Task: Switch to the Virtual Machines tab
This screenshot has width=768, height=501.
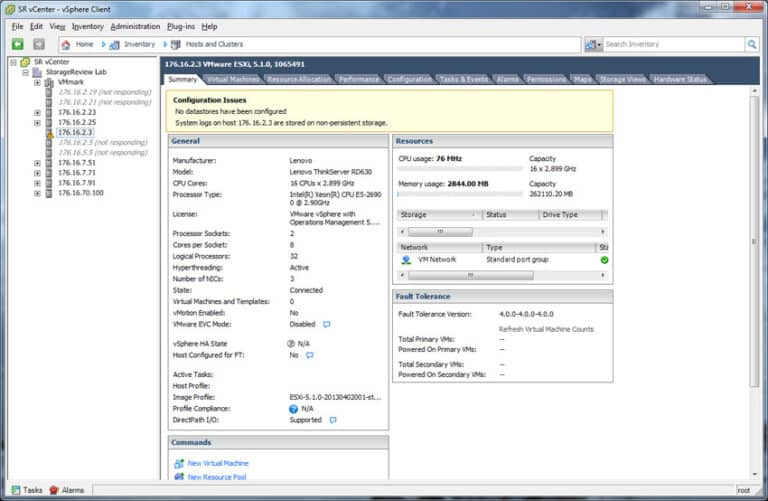Action: tap(232, 79)
